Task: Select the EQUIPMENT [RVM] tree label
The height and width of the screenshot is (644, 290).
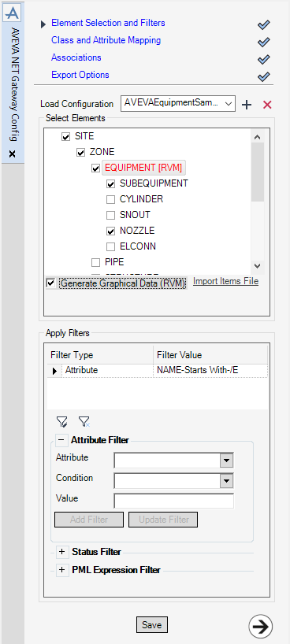Action: [x=143, y=168]
